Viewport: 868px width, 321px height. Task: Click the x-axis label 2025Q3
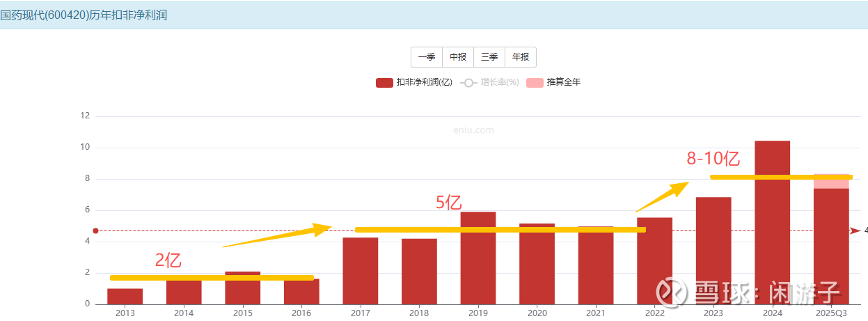tap(831, 313)
